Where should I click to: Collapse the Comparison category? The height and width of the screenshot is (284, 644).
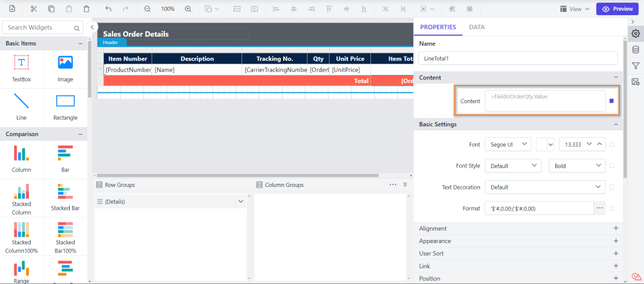click(80, 134)
